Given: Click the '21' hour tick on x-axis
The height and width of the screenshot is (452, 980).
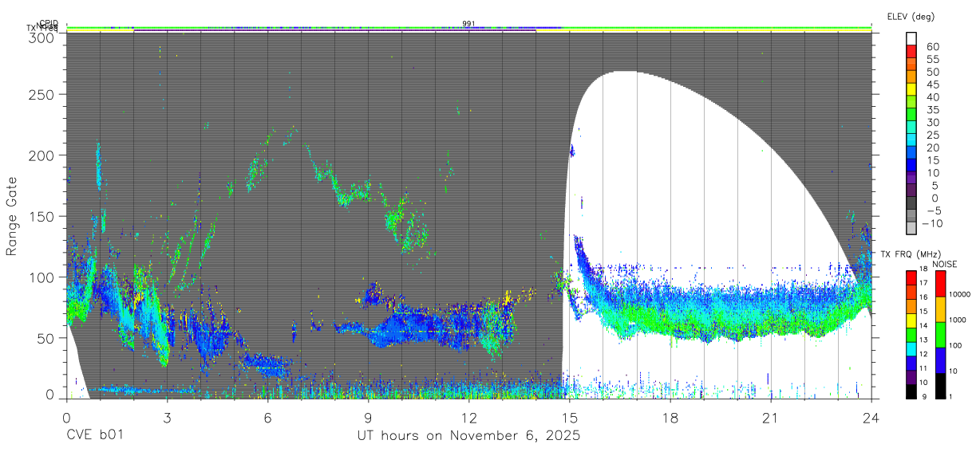Looking at the screenshot, I should [771, 417].
